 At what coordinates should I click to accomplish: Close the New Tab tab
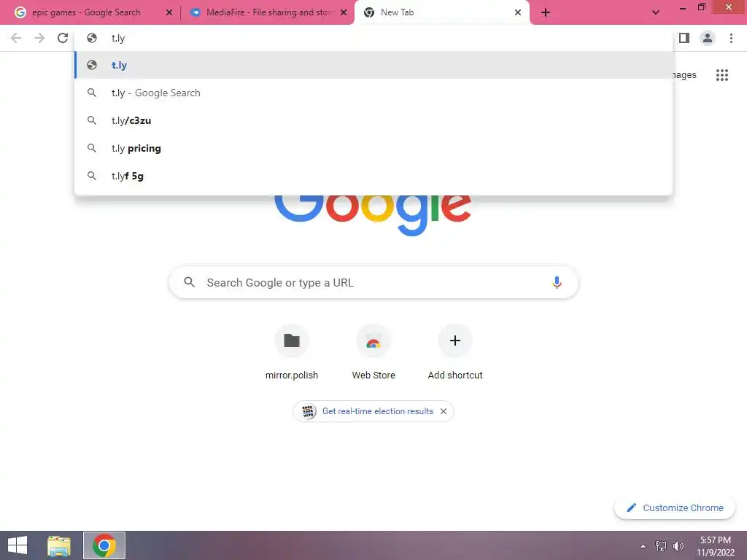[x=518, y=12]
